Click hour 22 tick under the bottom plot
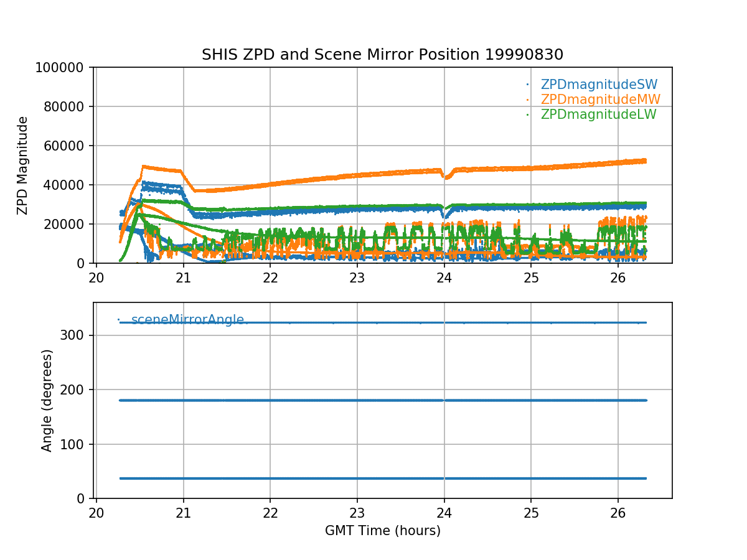This screenshot has width=747, height=560. point(270,512)
